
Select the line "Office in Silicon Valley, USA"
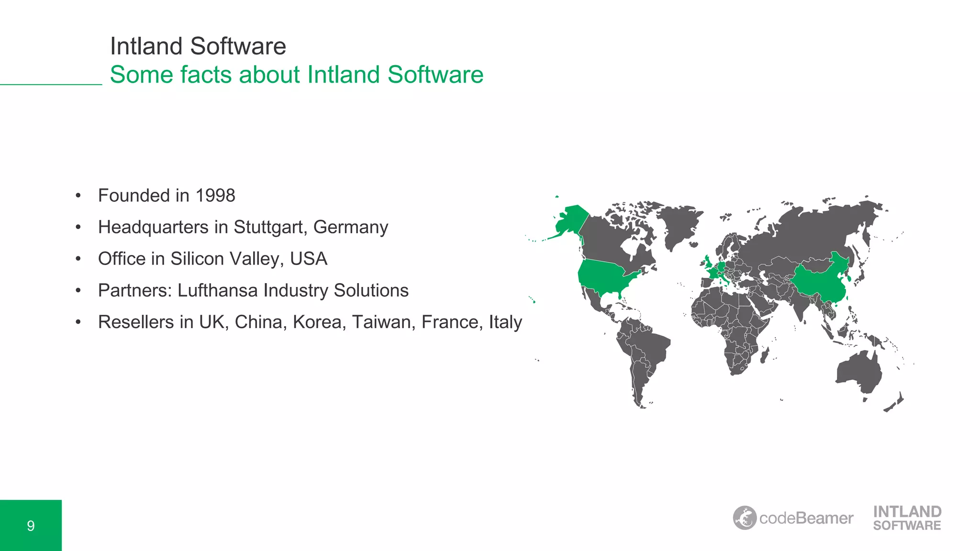point(212,259)
